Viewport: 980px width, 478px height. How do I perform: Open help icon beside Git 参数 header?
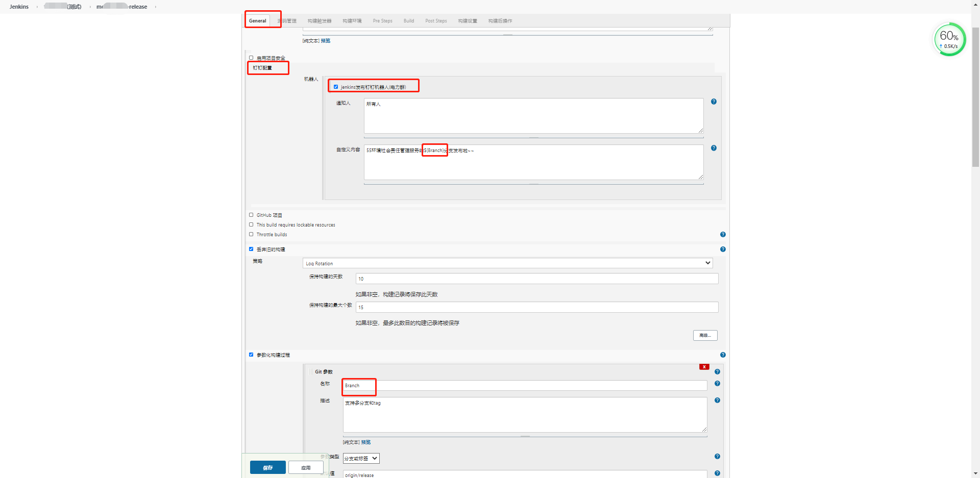717,372
